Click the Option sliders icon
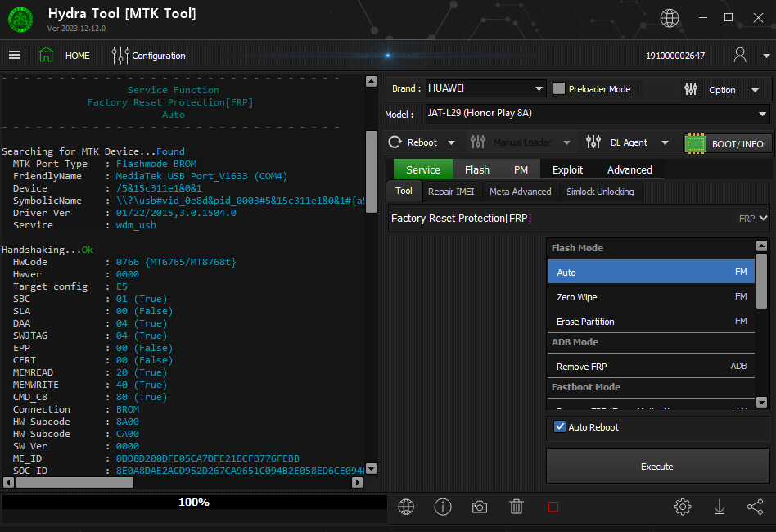Viewport: 776px width, 532px height. [x=691, y=89]
